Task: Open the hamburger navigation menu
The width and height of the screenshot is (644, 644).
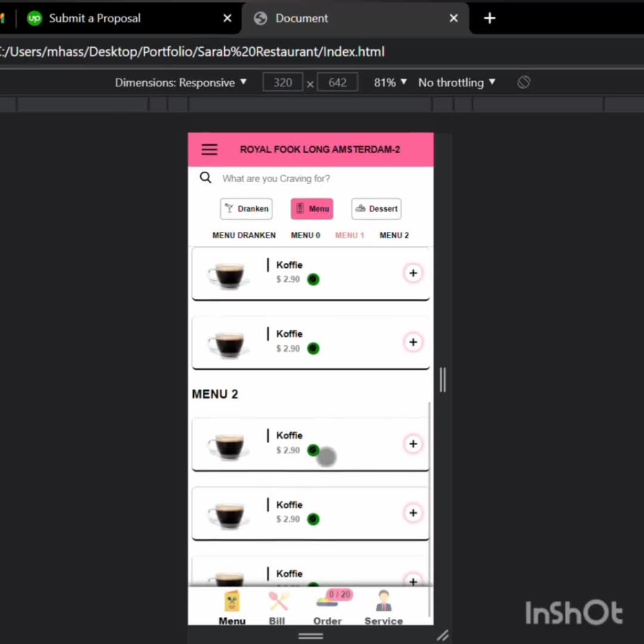Action: 209,149
